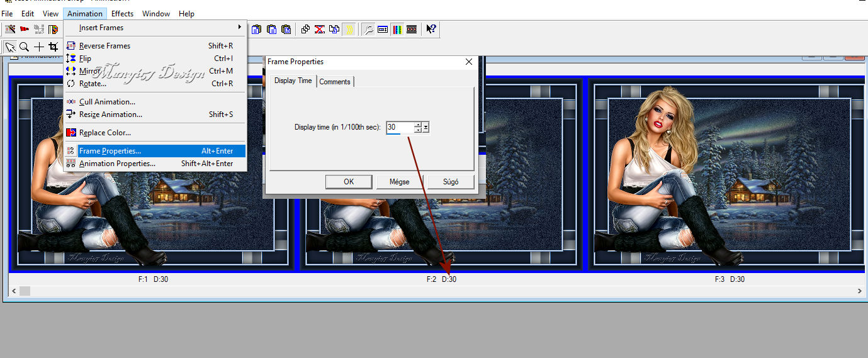Viewport: 868px width, 358px height.
Task: Choose Replace Color... menu entry
Action: [155, 133]
